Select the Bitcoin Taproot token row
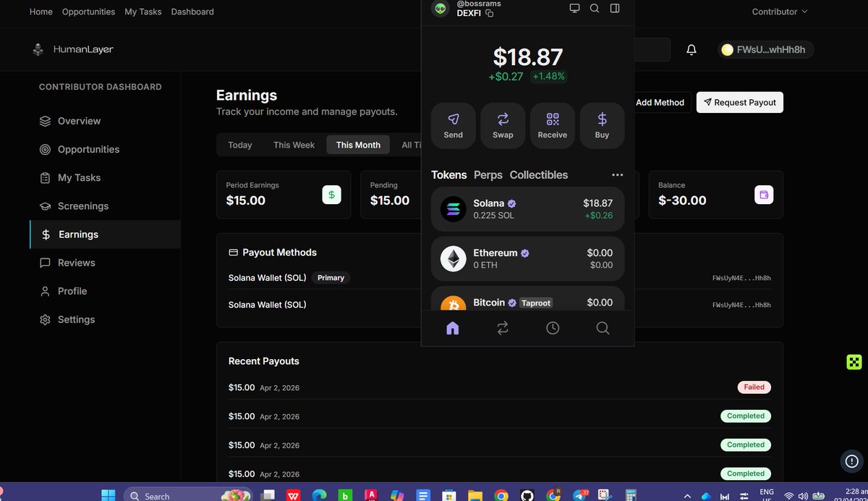 pos(527,298)
